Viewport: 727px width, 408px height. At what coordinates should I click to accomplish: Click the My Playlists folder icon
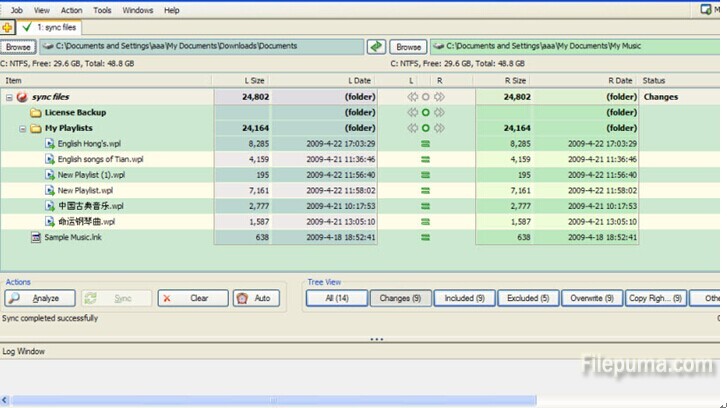pos(35,129)
